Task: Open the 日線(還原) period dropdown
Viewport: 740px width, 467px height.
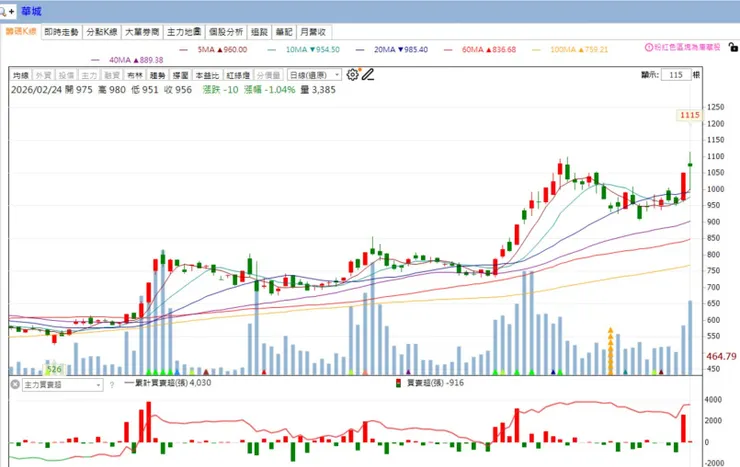Action: (314, 75)
